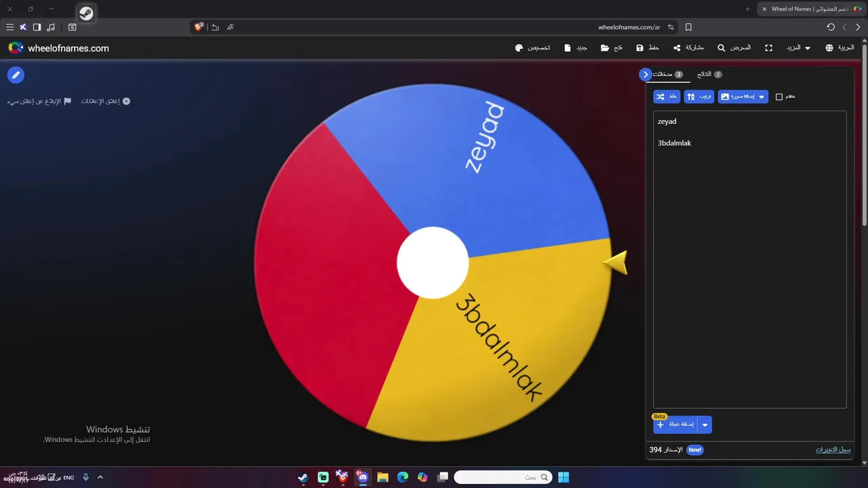The width and height of the screenshot is (868, 488).
Task: Open Task View in the taskbar
Action: coord(443,477)
